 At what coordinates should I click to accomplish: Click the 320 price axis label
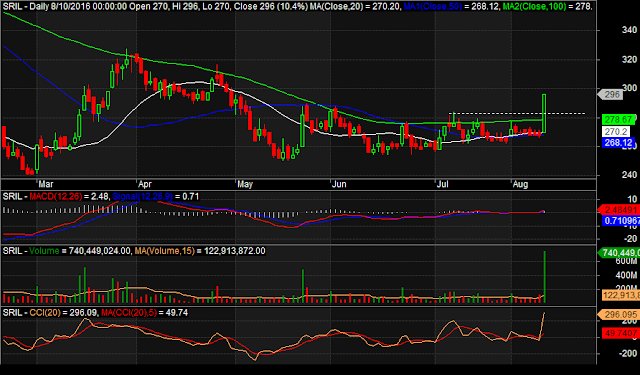[629, 60]
